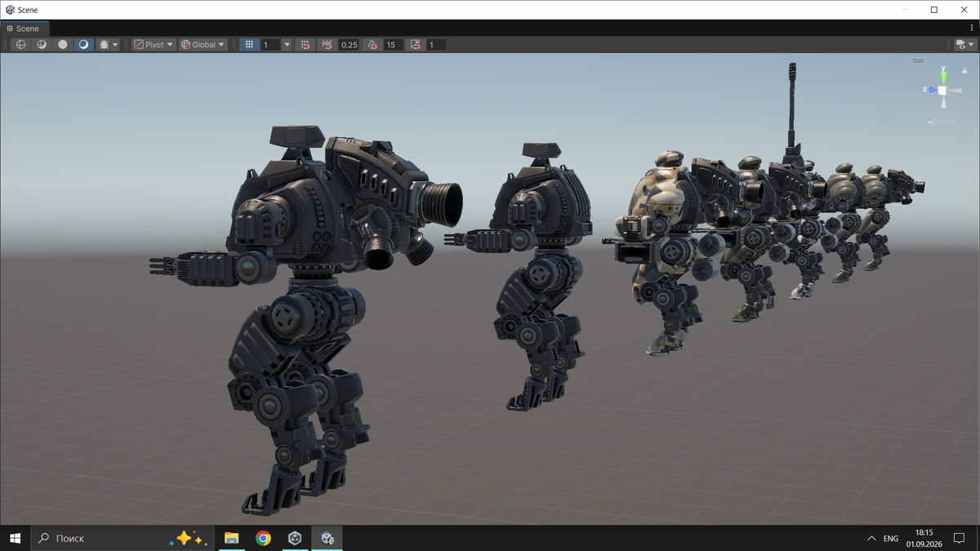Toggle the Persp projection label
The height and width of the screenshot is (551, 980).
(x=942, y=122)
